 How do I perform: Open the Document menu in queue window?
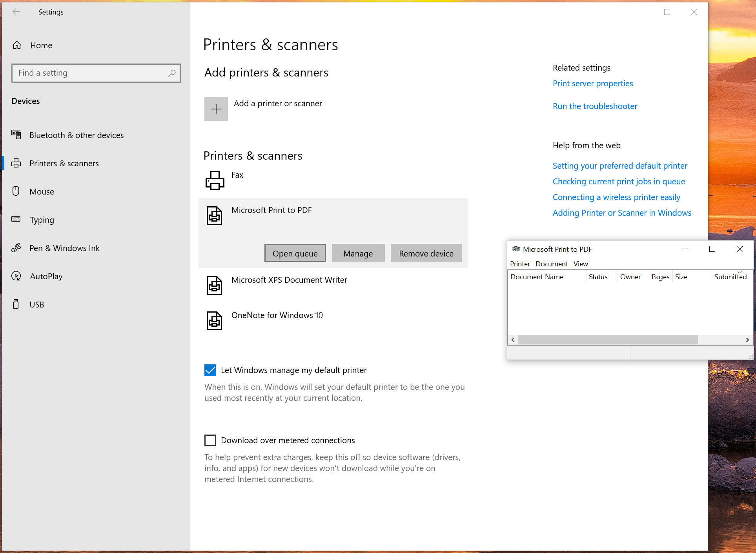point(552,264)
